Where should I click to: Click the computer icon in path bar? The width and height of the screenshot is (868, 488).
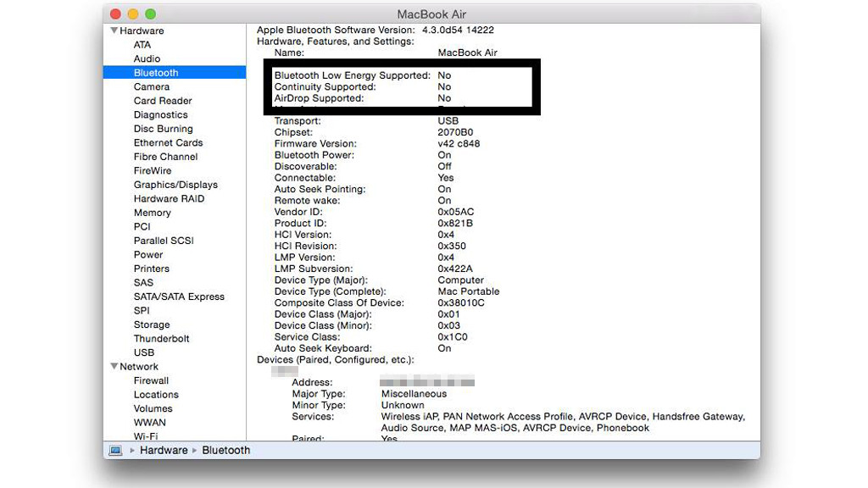coord(115,451)
